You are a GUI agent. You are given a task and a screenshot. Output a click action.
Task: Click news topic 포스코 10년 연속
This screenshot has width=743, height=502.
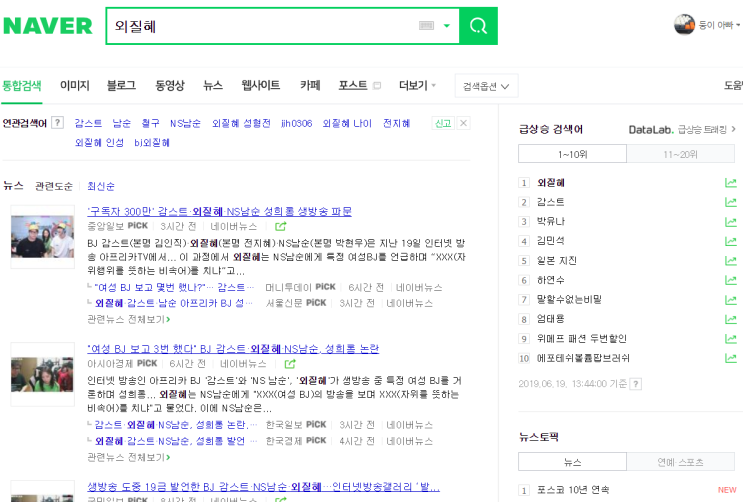pyautogui.click(x=573, y=490)
